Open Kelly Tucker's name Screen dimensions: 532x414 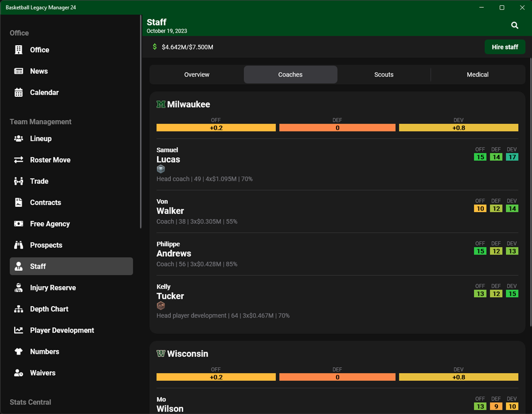tap(170, 292)
